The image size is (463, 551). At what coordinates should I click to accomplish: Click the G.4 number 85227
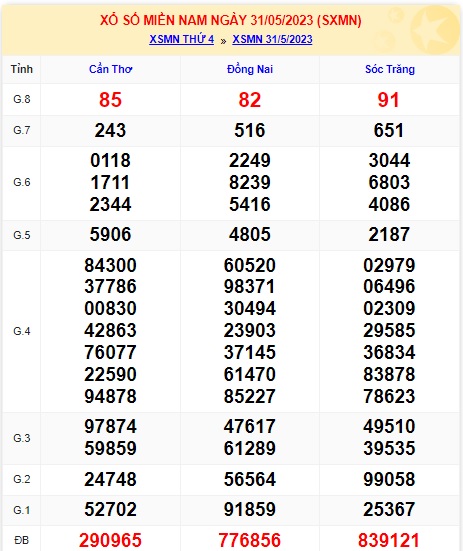tap(250, 396)
